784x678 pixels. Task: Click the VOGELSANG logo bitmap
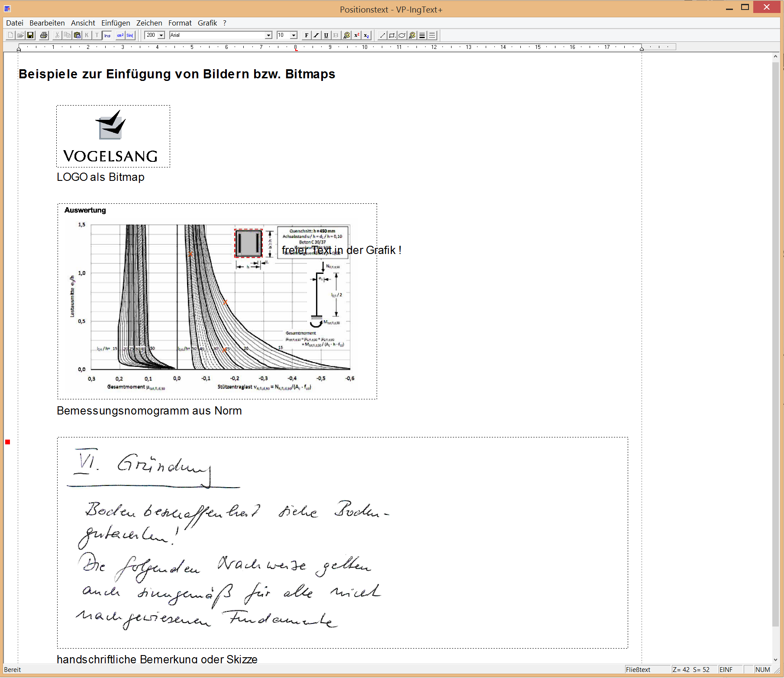113,136
